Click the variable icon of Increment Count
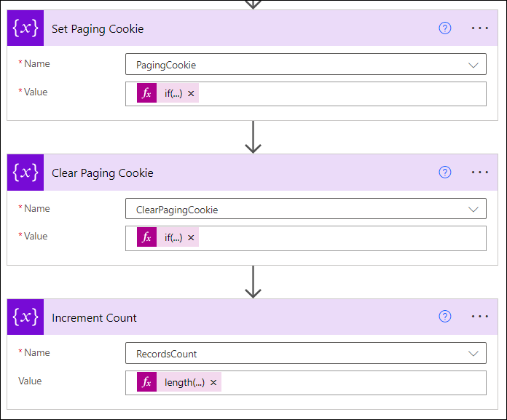The image size is (507, 420). coord(25,317)
